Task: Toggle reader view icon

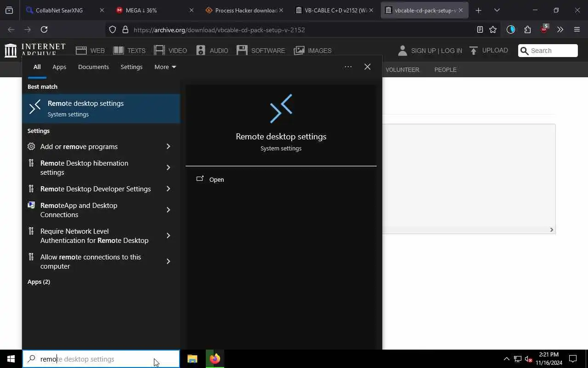Action: 480,29
